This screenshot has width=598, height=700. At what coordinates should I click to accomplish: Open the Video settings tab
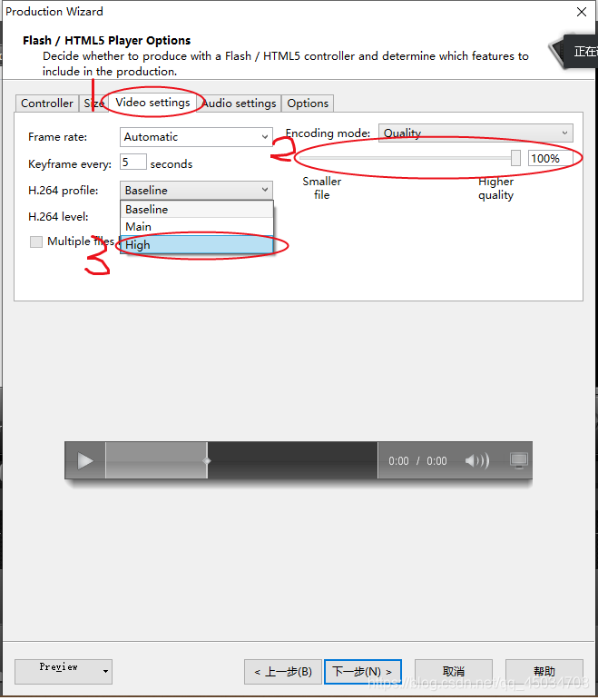152,103
